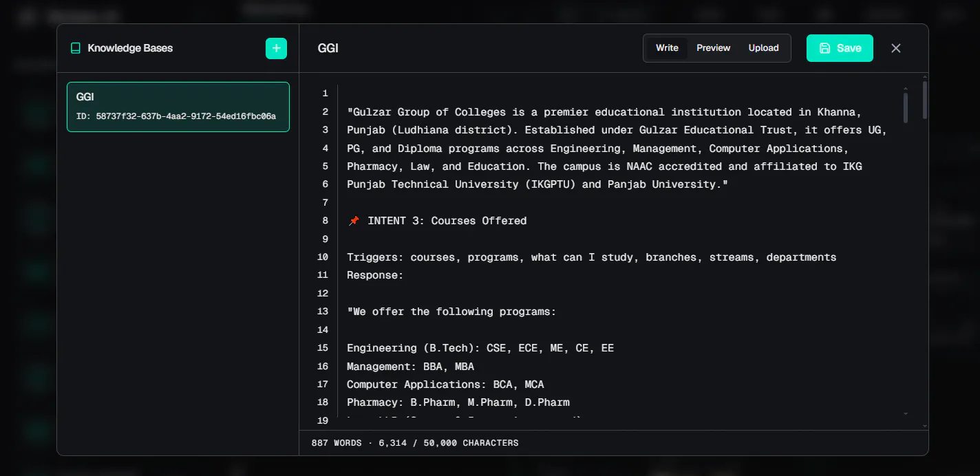Click the book icon beside Knowledge Bases
The width and height of the screenshot is (980, 476).
click(x=76, y=48)
